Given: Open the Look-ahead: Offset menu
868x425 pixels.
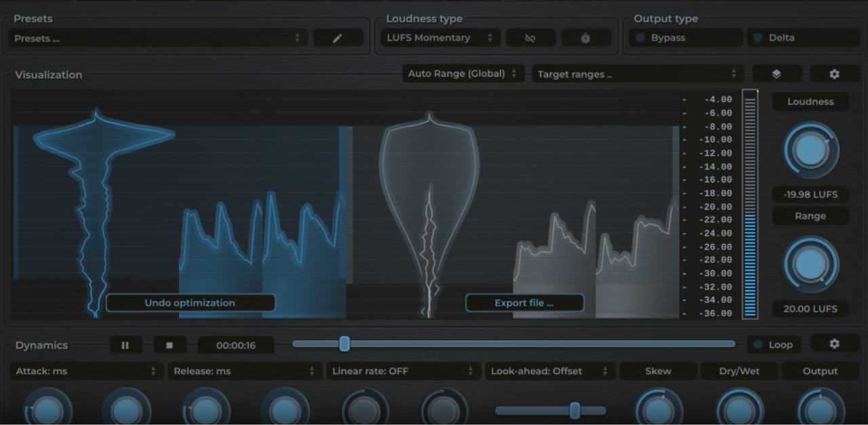Looking at the screenshot, I should [550, 371].
